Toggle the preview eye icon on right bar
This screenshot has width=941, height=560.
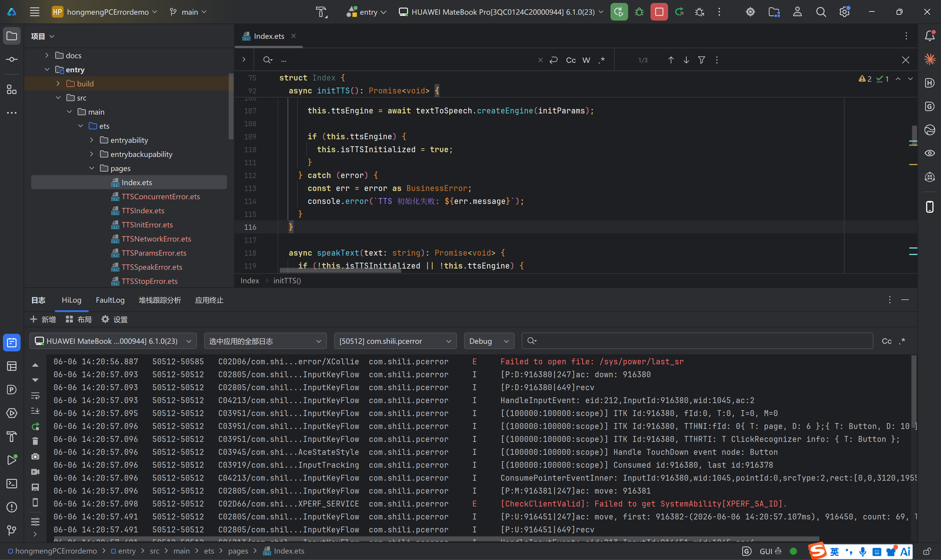tap(930, 153)
